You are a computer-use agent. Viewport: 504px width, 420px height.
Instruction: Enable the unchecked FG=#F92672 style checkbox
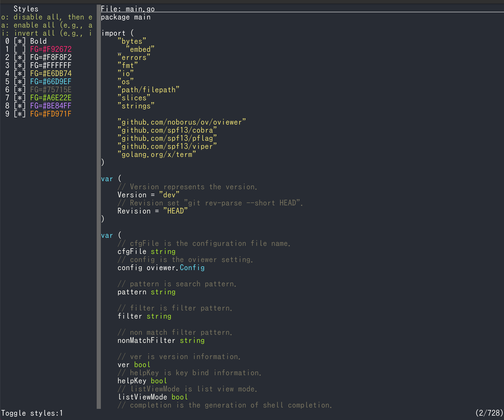click(x=20, y=49)
